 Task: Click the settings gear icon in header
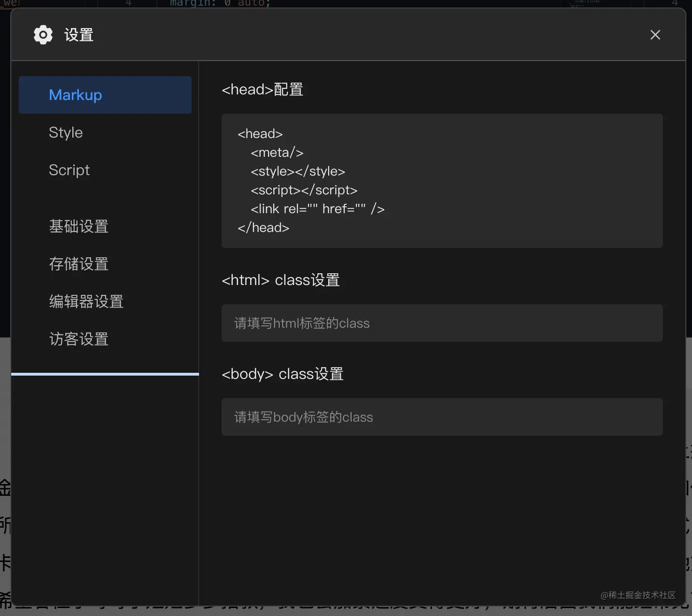click(43, 35)
